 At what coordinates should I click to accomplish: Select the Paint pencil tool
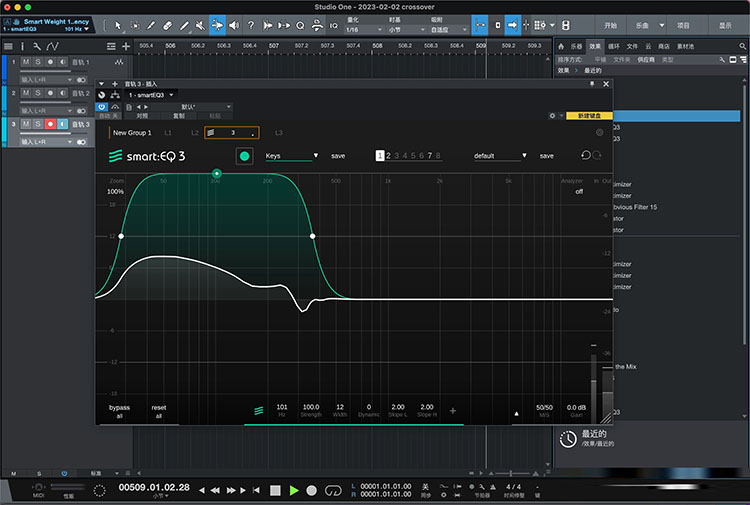coord(151,25)
